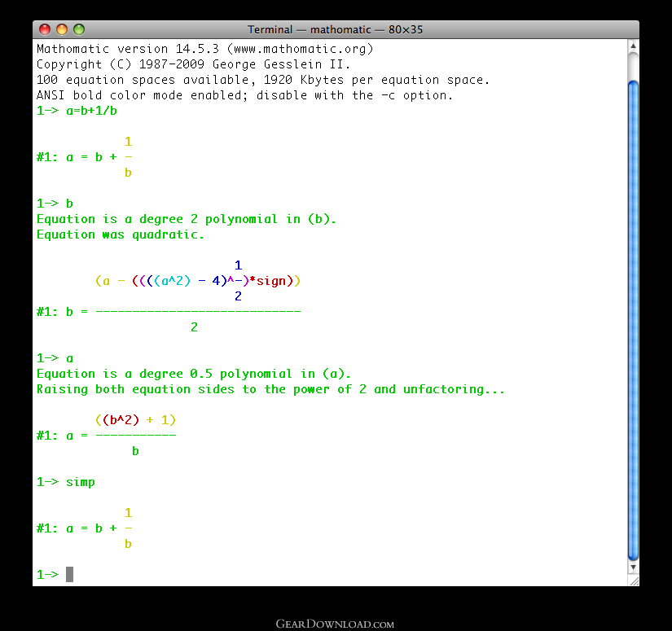Click the blue vertical scrollbar thumb

click(x=633, y=320)
